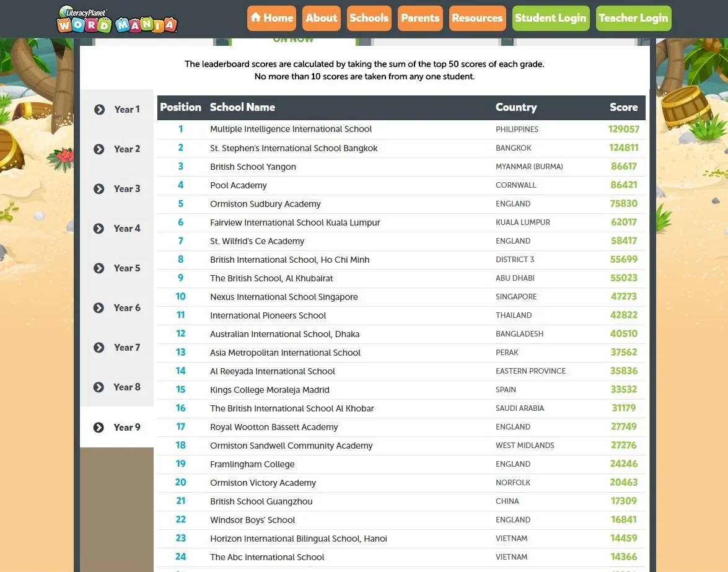The width and height of the screenshot is (728, 572).
Task: Click International Pioneers School entry
Action: pyautogui.click(x=268, y=315)
